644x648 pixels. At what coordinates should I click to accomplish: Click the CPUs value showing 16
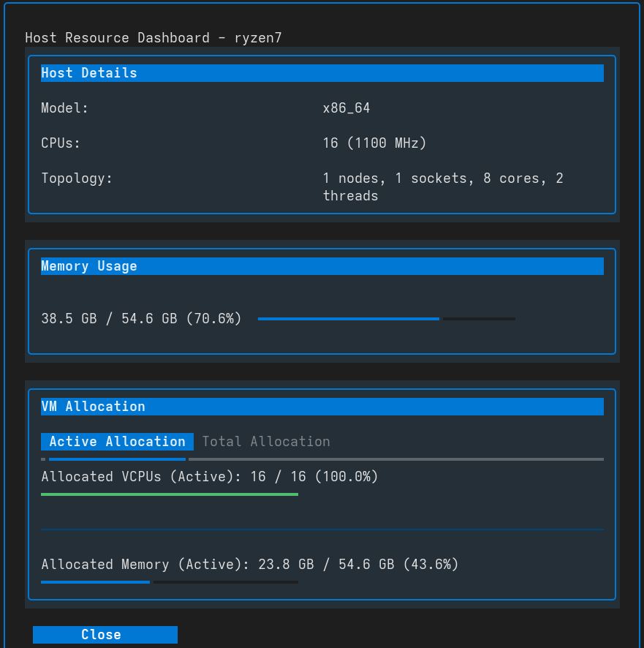(x=374, y=143)
